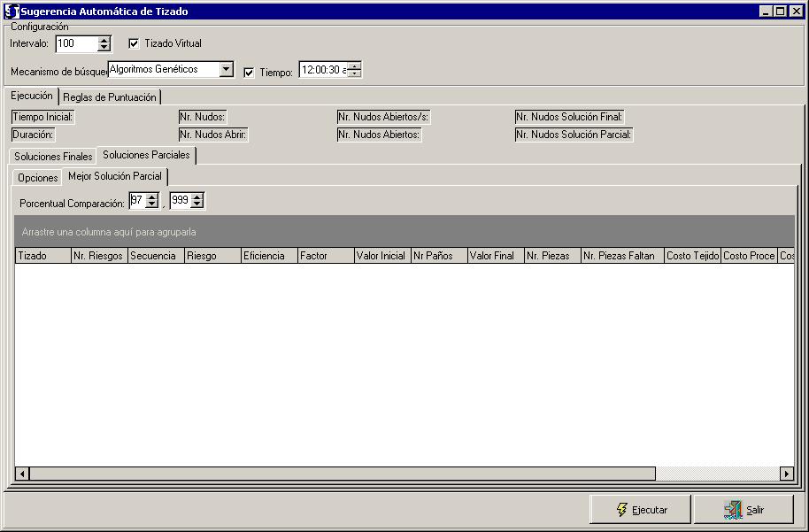
Task: Switch to the Reglas de Puntuación tab
Action: coord(110,97)
